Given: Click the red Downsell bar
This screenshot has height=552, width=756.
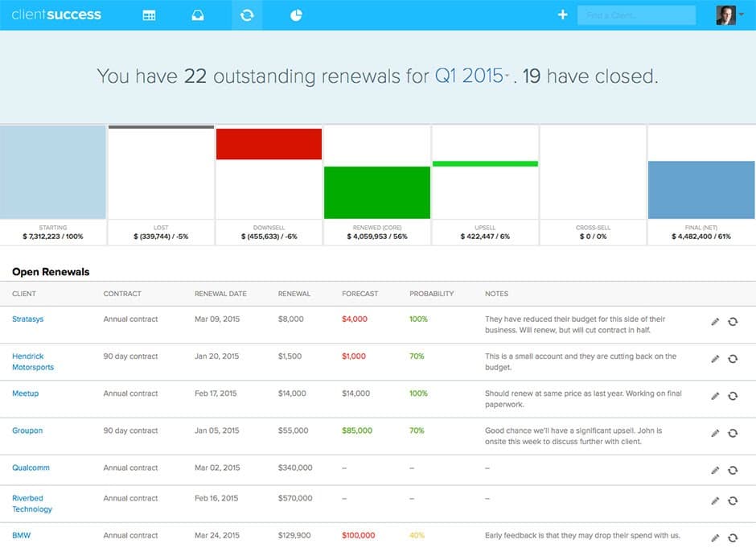Looking at the screenshot, I should pyautogui.click(x=269, y=144).
